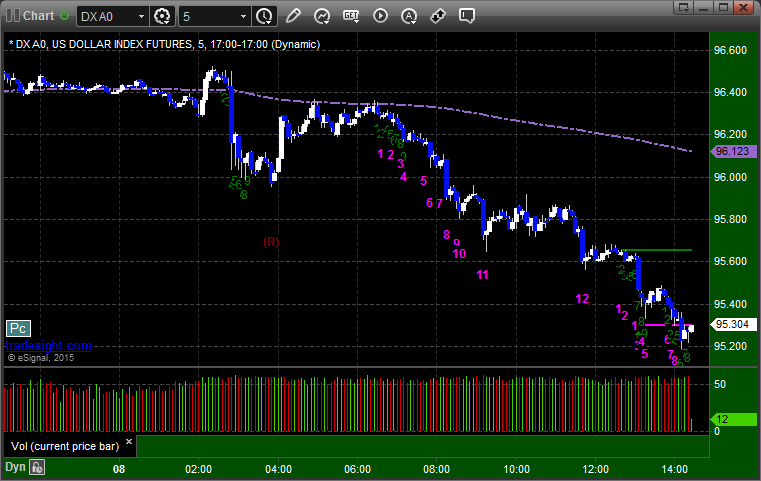Click the 96.000 price axis label

tap(730, 177)
